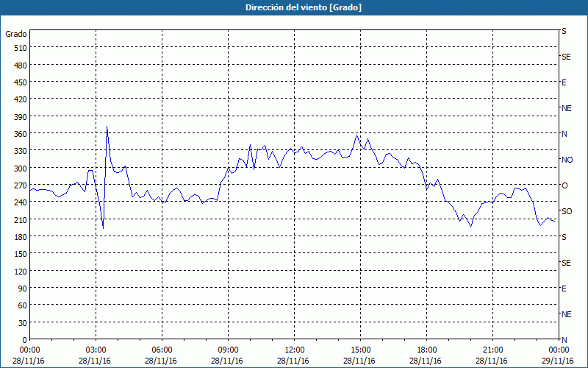The height and width of the screenshot is (368, 588).
Task: Pick the 390 degree axis label
Action: [21, 117]
